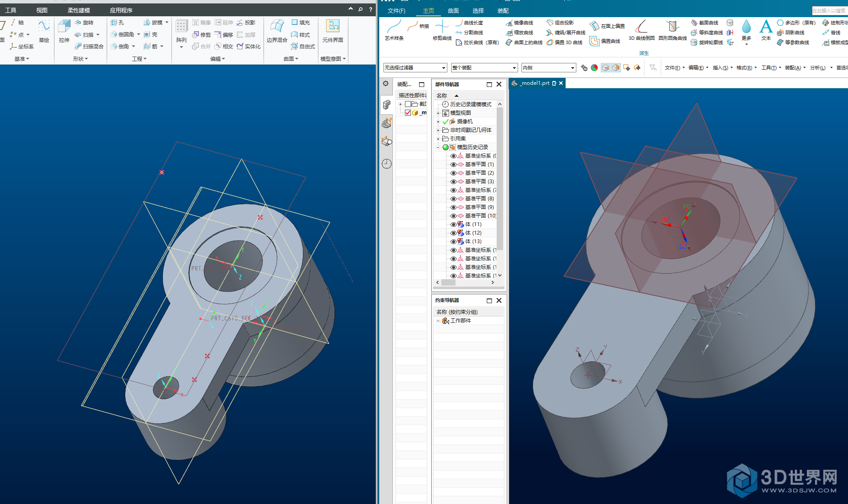Toggle visibility of 基准平面 (3)
848x504 pixels.
[x=453, y=182]
